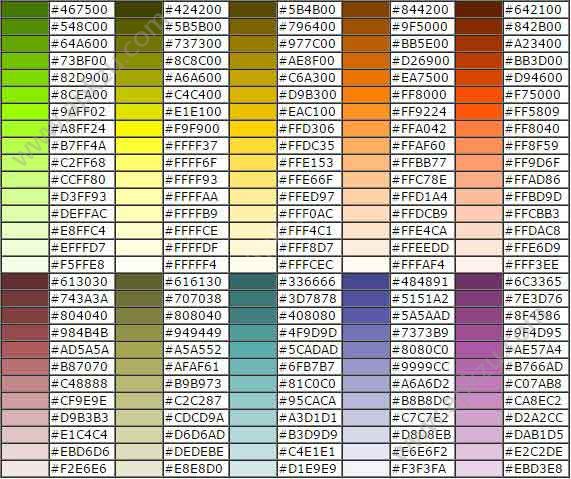Screen dimensions: 571x479
Task: Select the hex label #FFFF37
Action: point(191,146)
